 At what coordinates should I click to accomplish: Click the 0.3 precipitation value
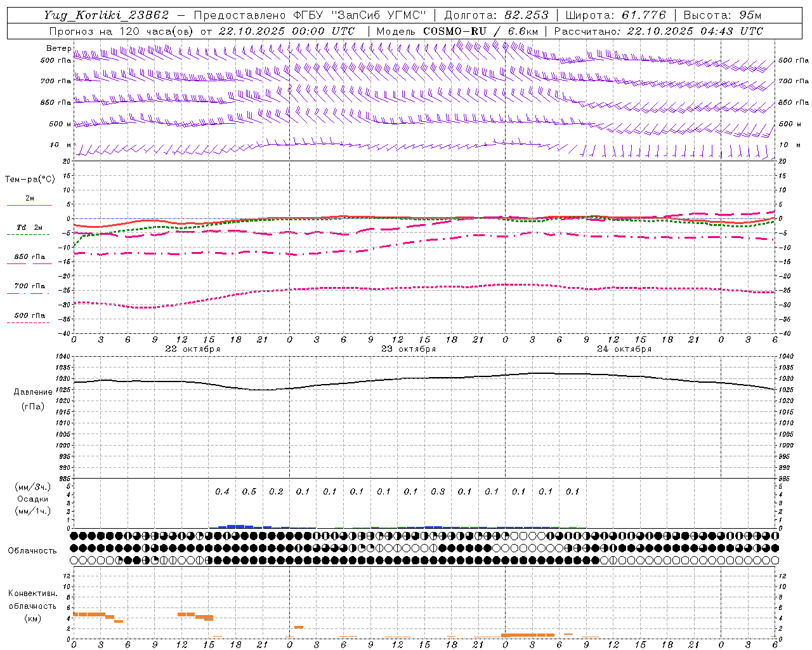click(x=438, y=491)
